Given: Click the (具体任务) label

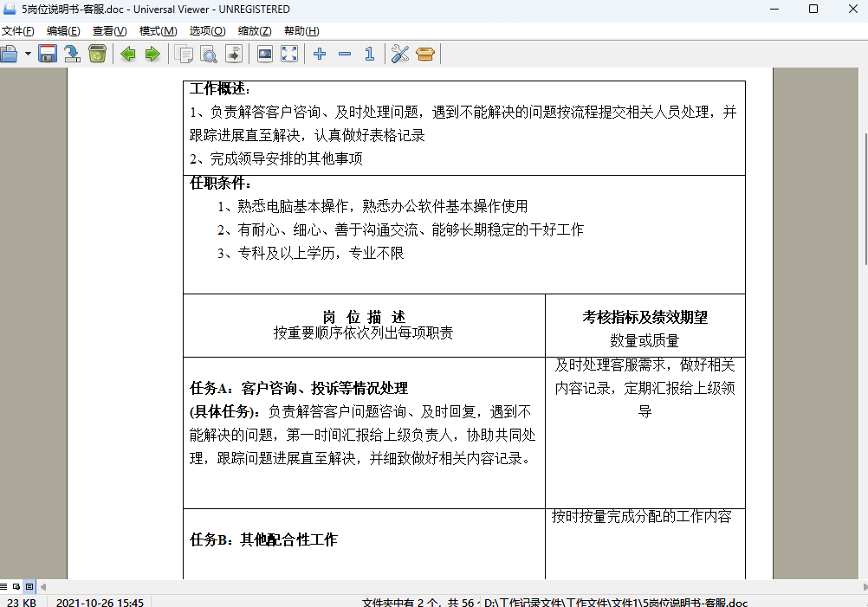Looking at the screenshot, I should pos(225,411).
